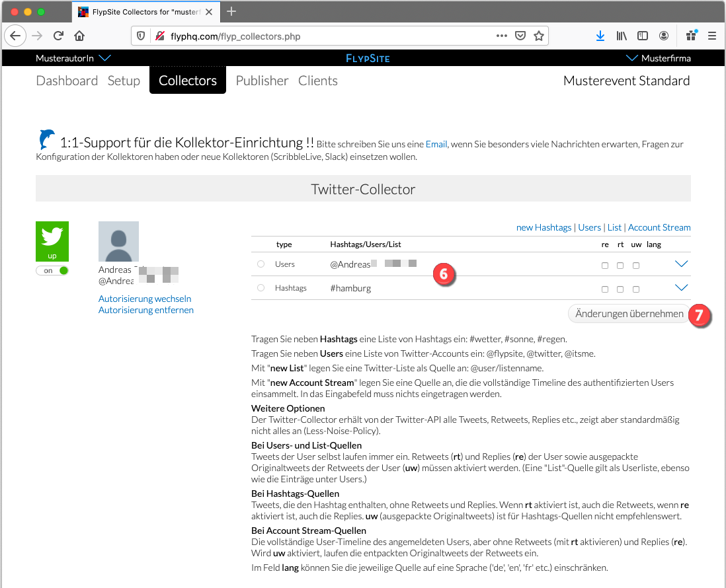Save the page to Pocket
Image resolution: width=726 pixels, height=588 pixels.
[x=520, y=36]
